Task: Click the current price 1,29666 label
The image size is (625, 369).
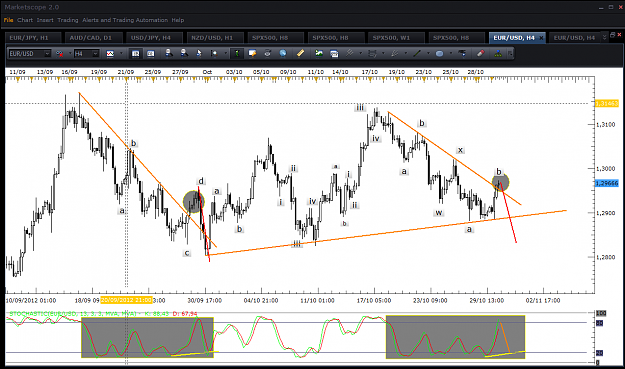Action: click(x=606, y=183)
